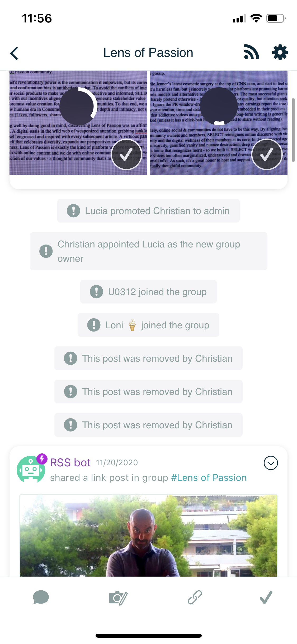
Task: Tap the back arrow in header
Action: [x=15, y=53]
